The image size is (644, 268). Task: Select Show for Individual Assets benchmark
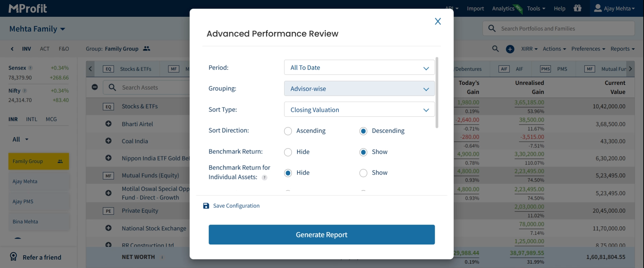[x=363, y=173]
